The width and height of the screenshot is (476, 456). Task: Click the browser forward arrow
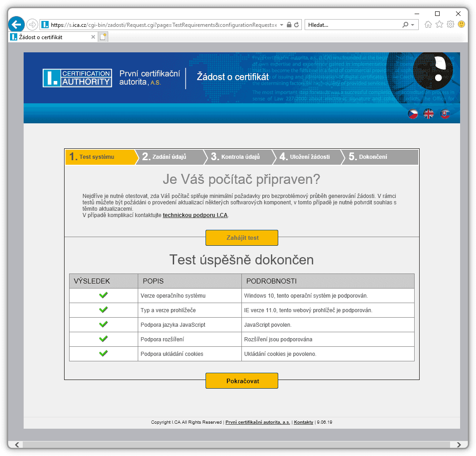32,25
